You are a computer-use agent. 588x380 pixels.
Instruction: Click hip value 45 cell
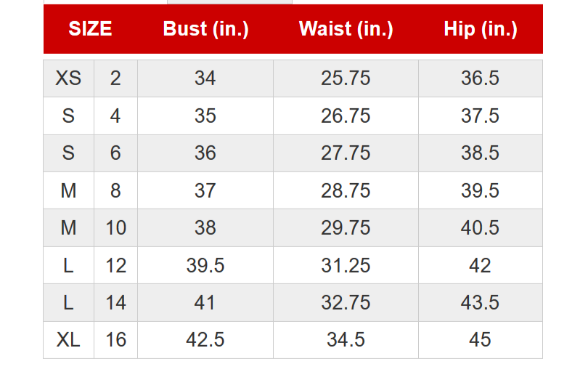[x=481, y=340]
